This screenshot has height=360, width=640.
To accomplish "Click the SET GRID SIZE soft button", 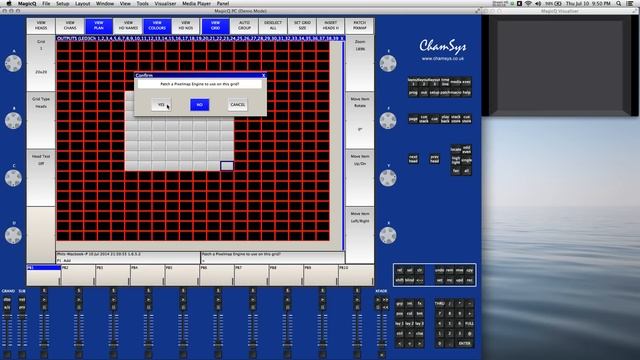I will pos(302,26).
